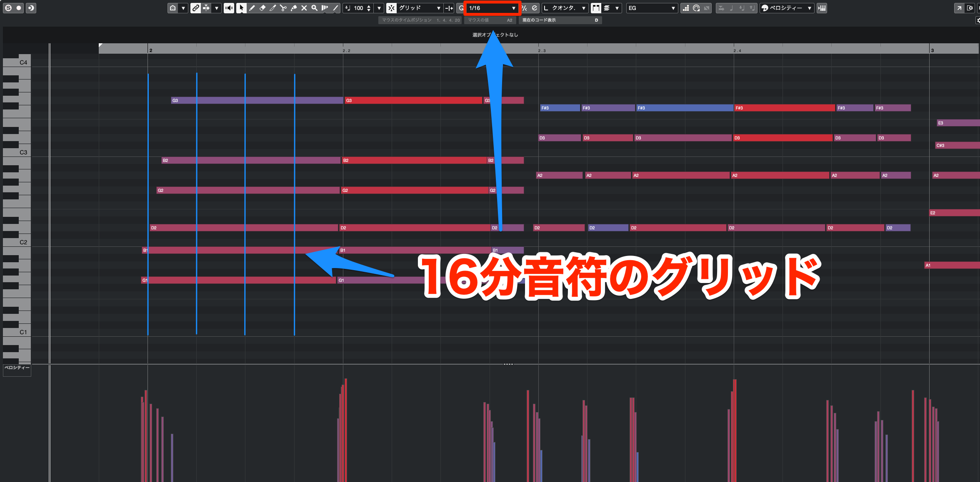Click the Show Part Borders house icon
Screen dimensions: 980x482
coord(173,8)
